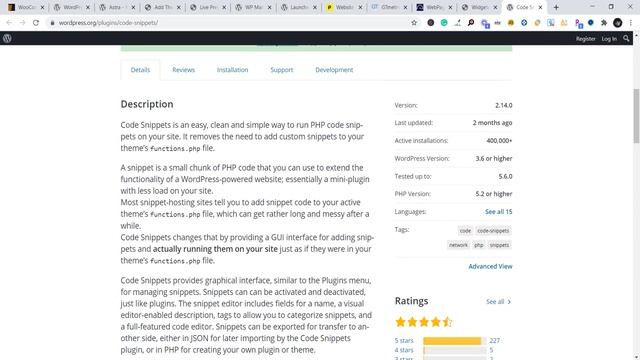
Task: Open the Reviews plugin tab
Action: pyautogui.click(x=183, y=70)
